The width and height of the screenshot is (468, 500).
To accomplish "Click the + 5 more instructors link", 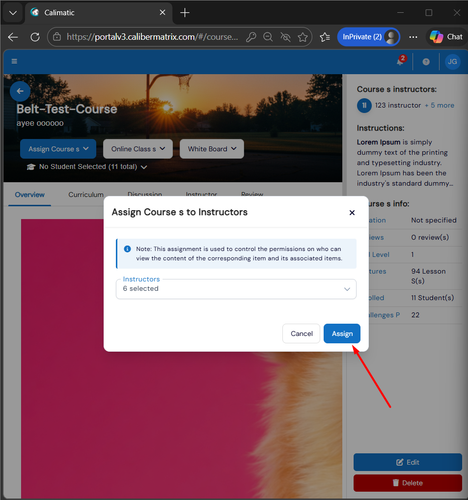I will pyautogui.click(x=439, y=105).
